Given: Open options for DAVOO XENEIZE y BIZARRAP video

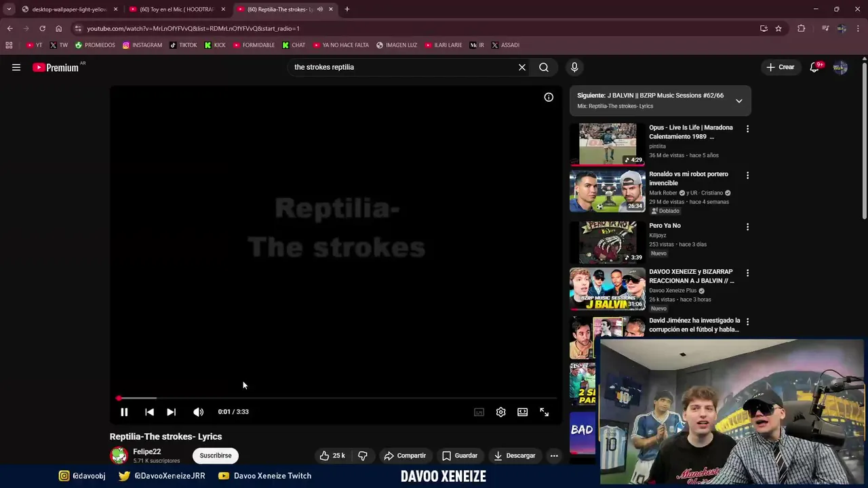Looking at the screenshot, I should (747, 273).
